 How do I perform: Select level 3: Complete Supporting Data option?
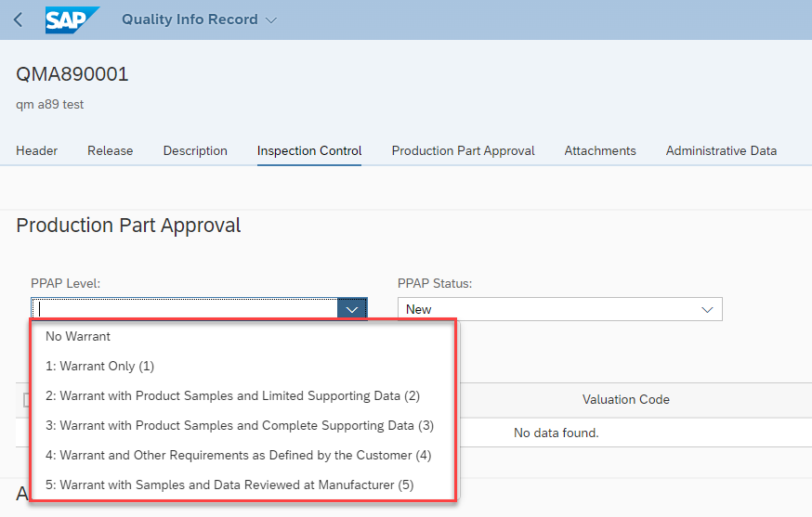click(242, 425)
